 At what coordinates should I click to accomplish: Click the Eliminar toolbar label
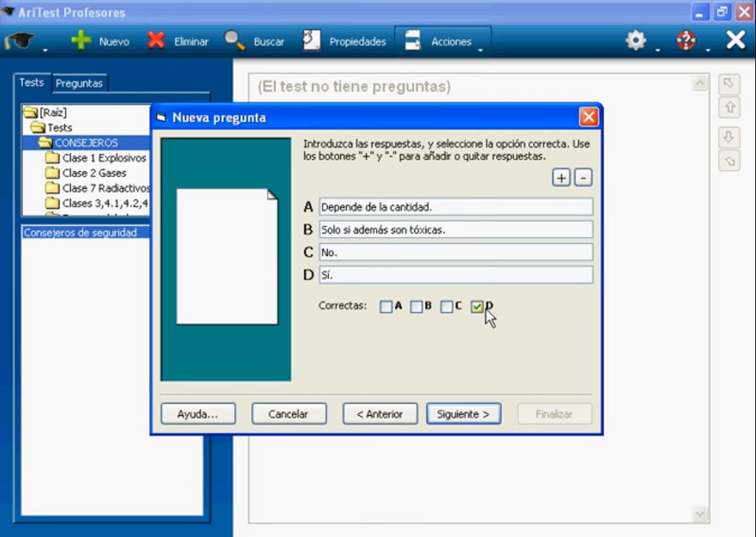pyautogui.click(x=192, y=42)
